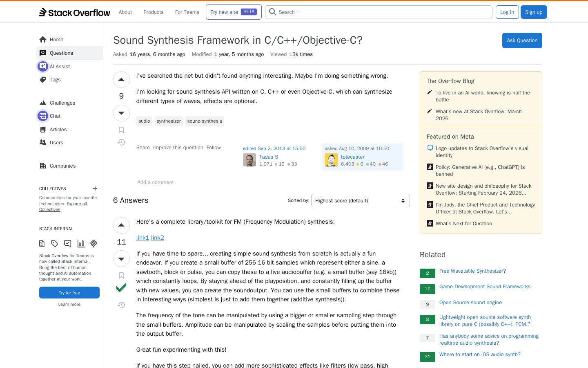
Task: Click the Stack Internal document icon
Action: coord(42,244)
